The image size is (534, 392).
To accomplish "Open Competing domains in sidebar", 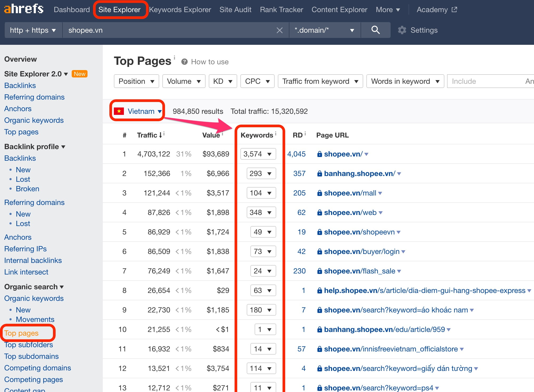I will tap(37, 368).
